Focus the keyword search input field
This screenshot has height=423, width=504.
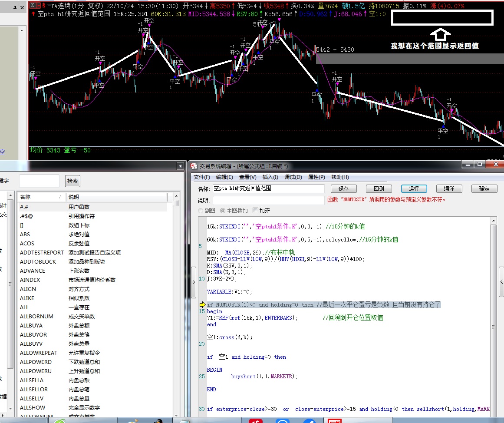[x=39, y=181]
